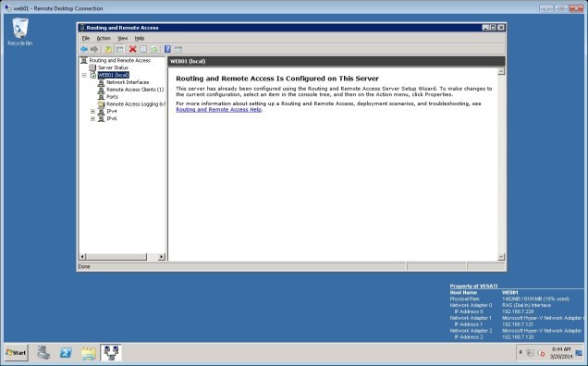Screen dimensions: 588x366
Task: Open the Routing and Remote Access Help link
Action: 218,109
